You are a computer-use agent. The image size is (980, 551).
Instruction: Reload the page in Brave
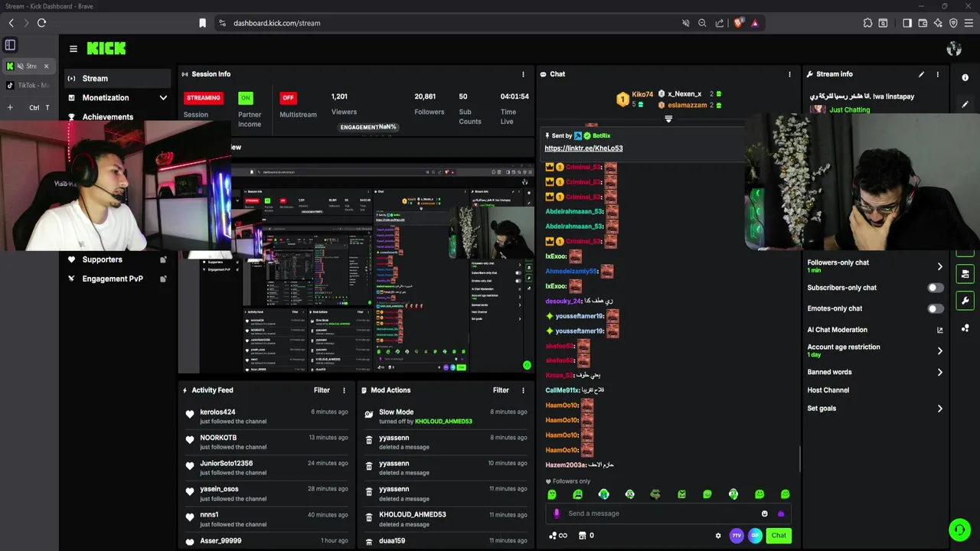pyautogui.click(x=42, y=23)
